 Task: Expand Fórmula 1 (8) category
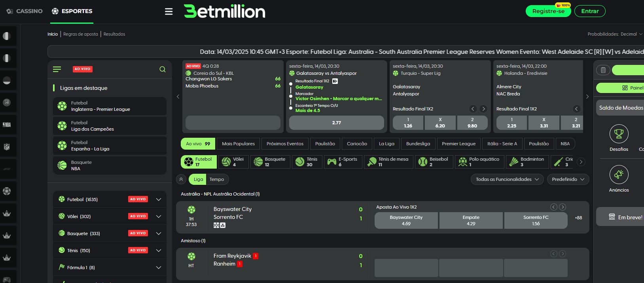[159, 268]
